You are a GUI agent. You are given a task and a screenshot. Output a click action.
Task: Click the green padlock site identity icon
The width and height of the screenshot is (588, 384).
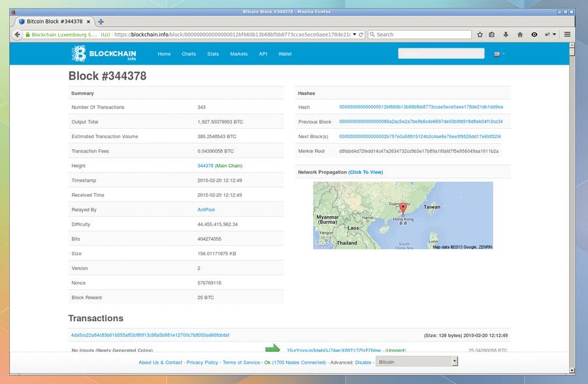(27, 35)
